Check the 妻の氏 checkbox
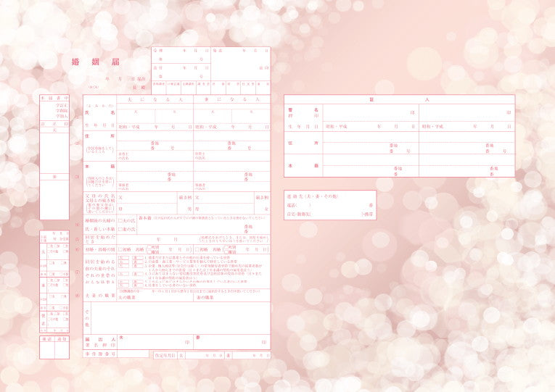This screenshot has height=392, width=555. coord(119,229)
